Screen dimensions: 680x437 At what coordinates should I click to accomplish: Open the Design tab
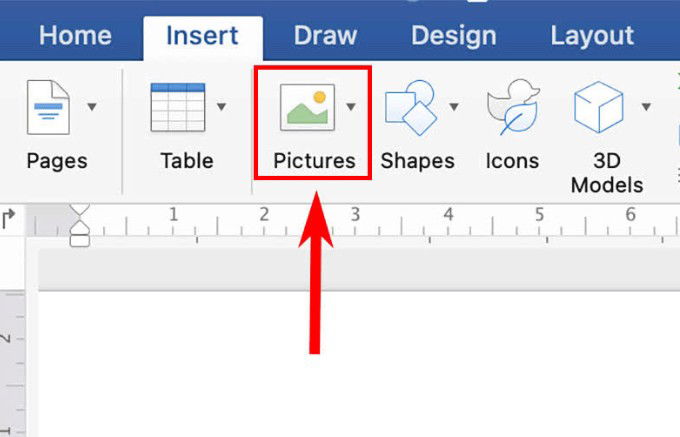pos(454,36)
